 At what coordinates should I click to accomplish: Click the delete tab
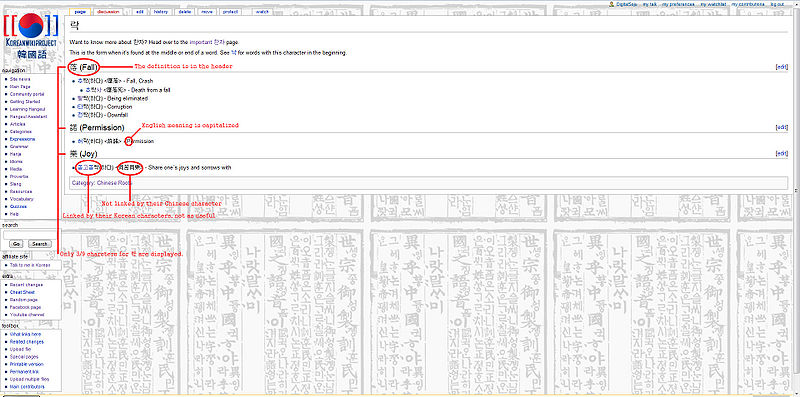[x=185, y=11]
